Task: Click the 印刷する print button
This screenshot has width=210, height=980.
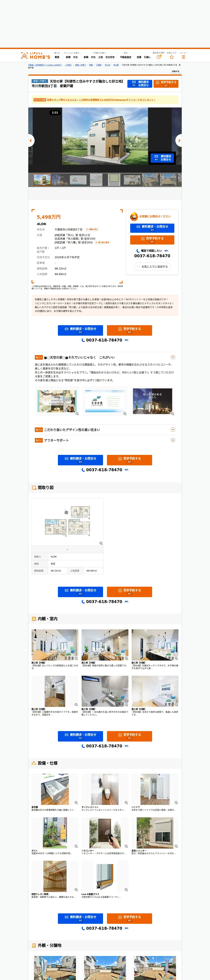Action: coord(175,72)
